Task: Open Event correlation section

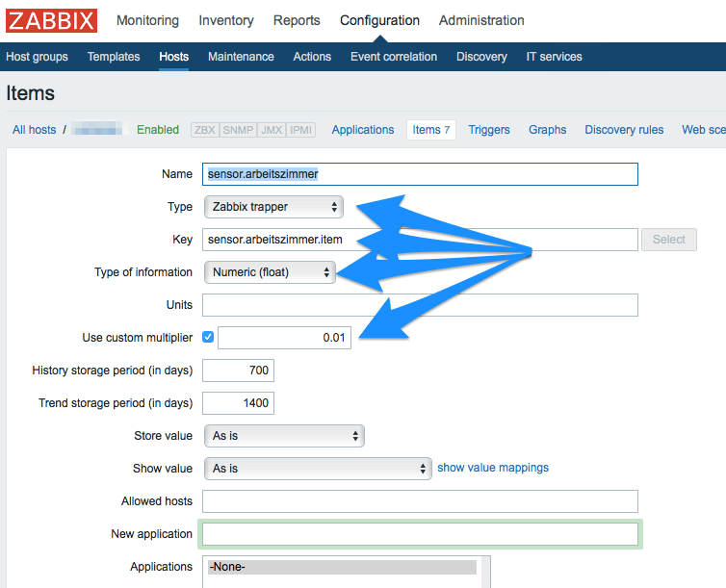Action: [x=394, y=57]
